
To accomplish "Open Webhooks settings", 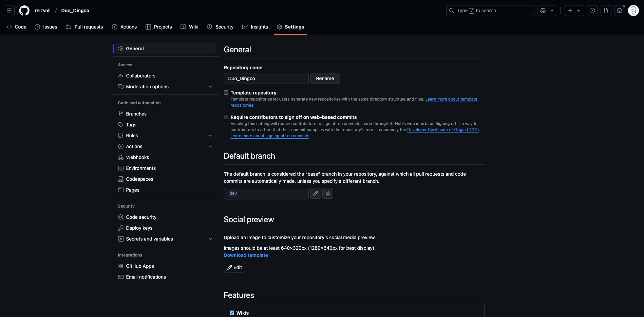I will point(166,157).
